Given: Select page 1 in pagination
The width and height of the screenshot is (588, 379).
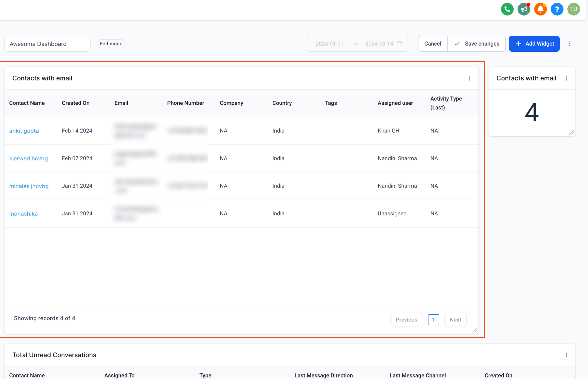Looking at the screenshot, I should (433, 320).
